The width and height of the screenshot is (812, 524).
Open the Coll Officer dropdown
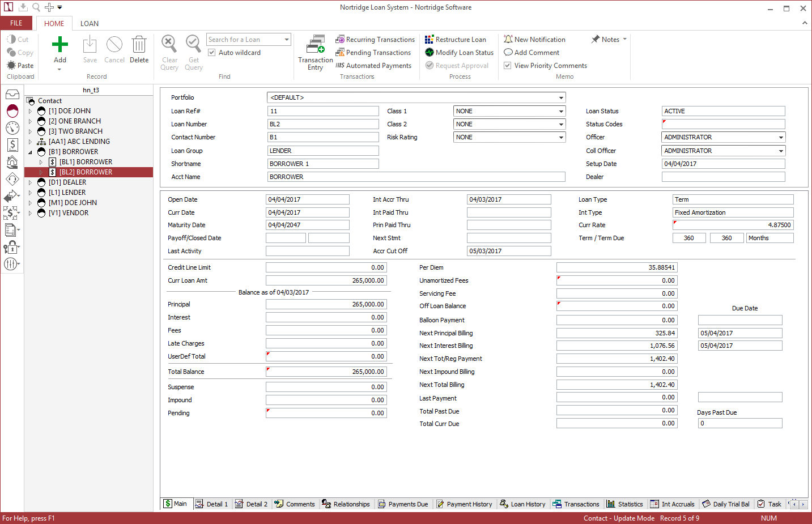click(x=781, y=151)
